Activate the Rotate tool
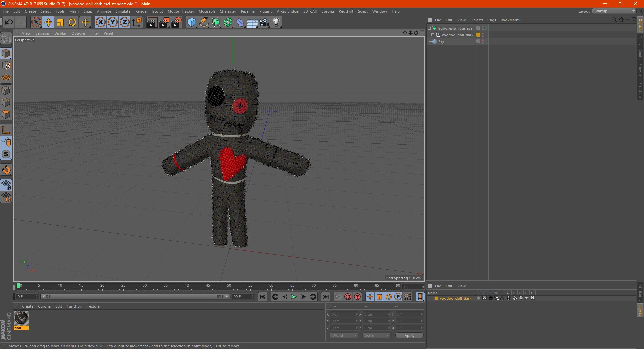The width and height of the screenshot is (644, 349). (72, 22)
